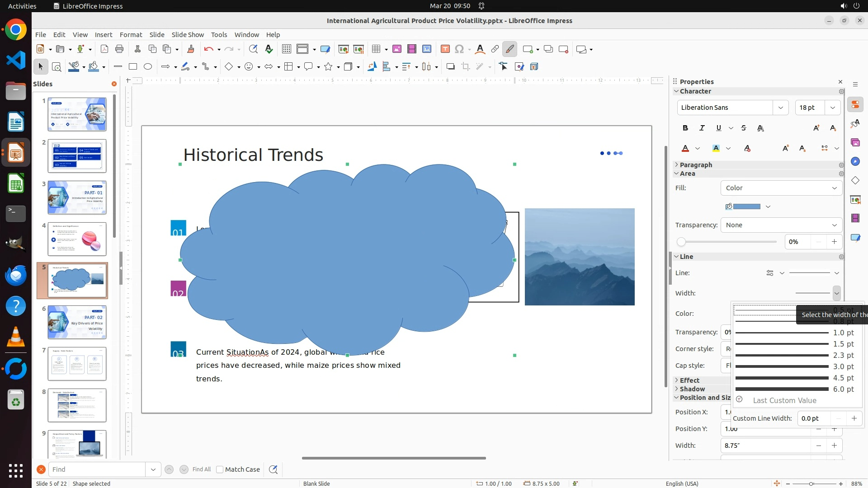
Task: Click the Print toolbar icon
Action: tap(119, 49)
